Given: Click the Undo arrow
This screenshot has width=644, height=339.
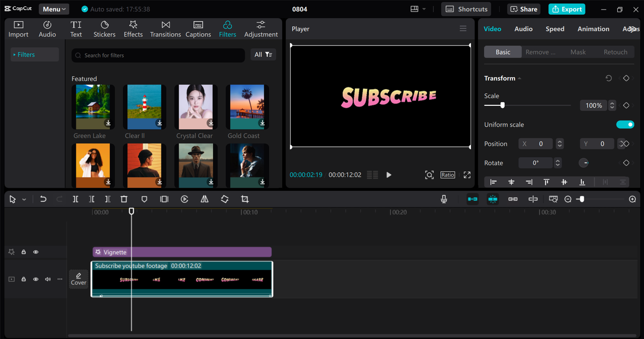Looking at the screenshot, I should coord(43,199).
